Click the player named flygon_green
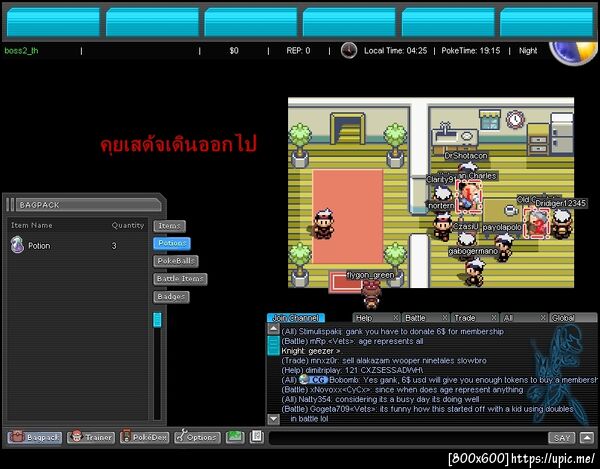Screen dimensions: 600x469 [x=371, y=294]
